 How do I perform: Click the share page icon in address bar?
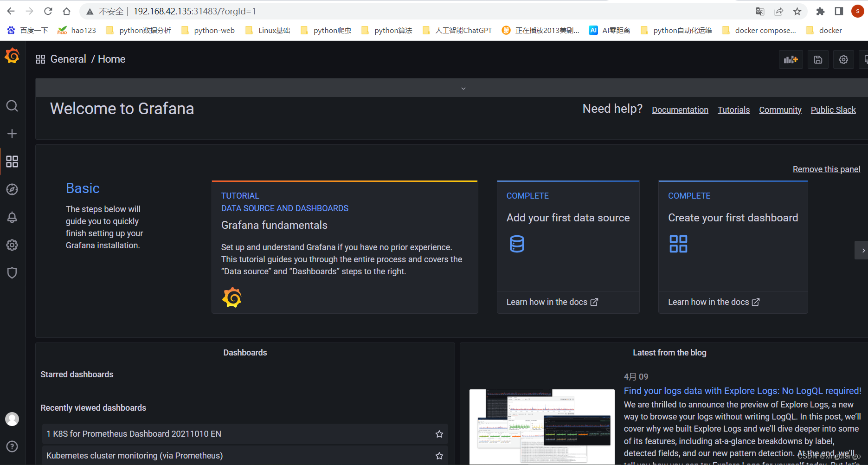(778, 12)
